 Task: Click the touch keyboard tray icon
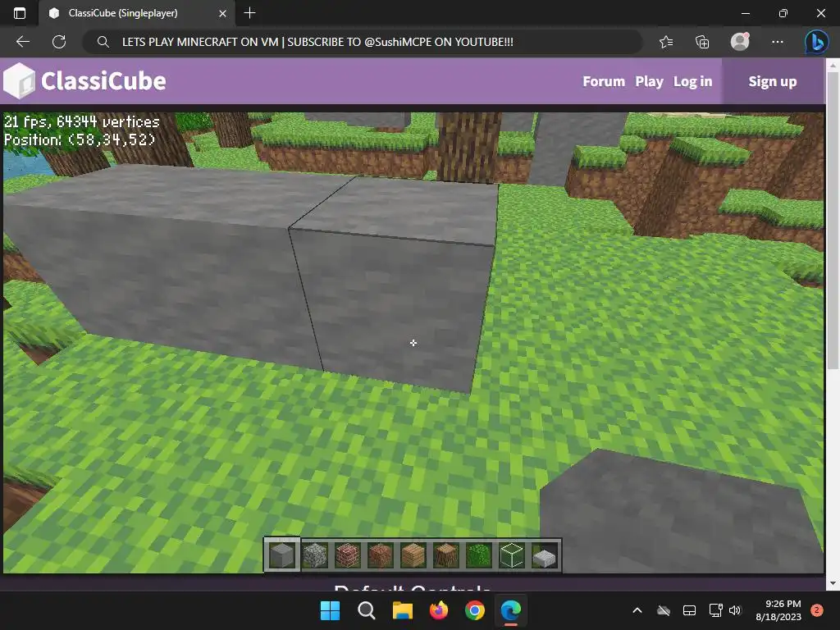coord(689,610)
